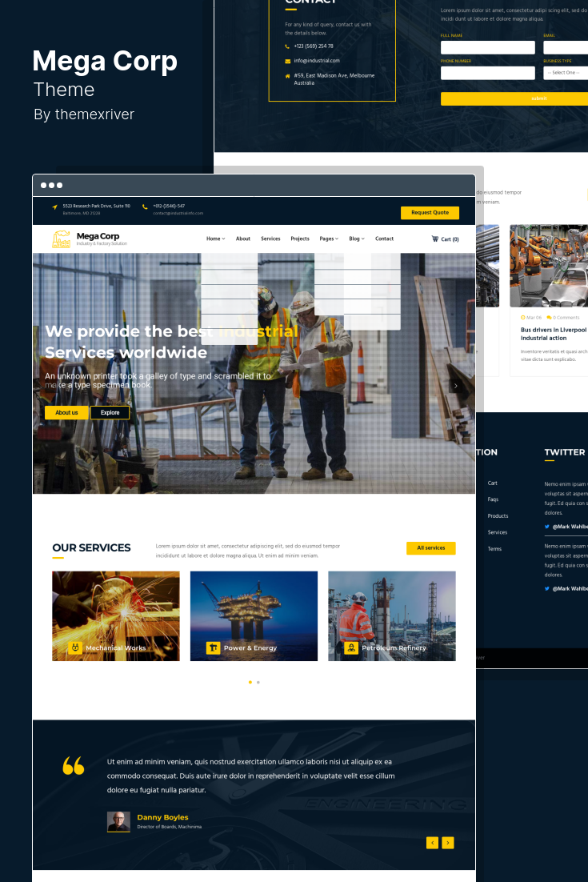The height and width of the screenshot is (882, 588).
Task: Click the info@industrial.com email address
Action: click(317, 61)
